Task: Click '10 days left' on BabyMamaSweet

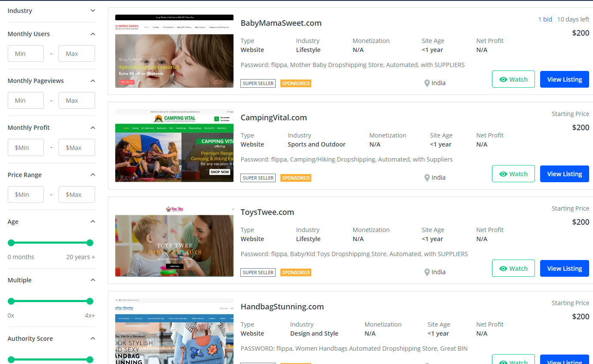Action: [x=573, y=19]
